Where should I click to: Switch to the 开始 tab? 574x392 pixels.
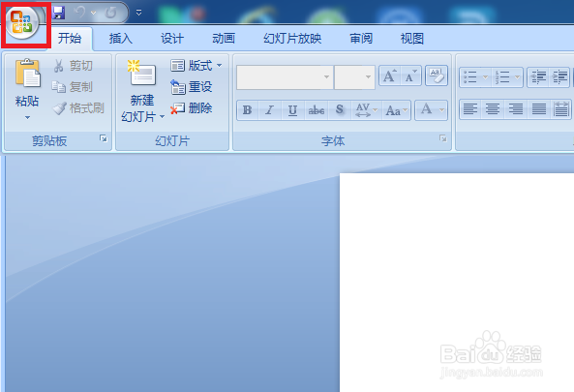[69, 38]
